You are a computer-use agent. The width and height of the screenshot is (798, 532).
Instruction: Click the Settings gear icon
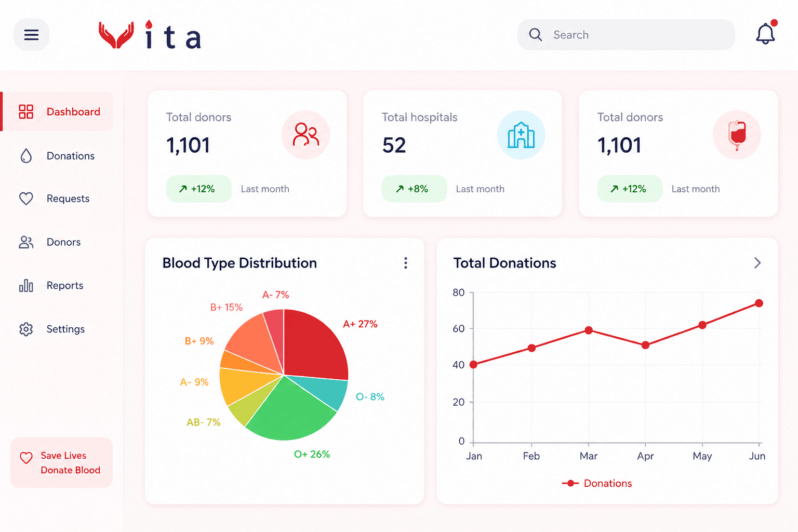[26, 329]
